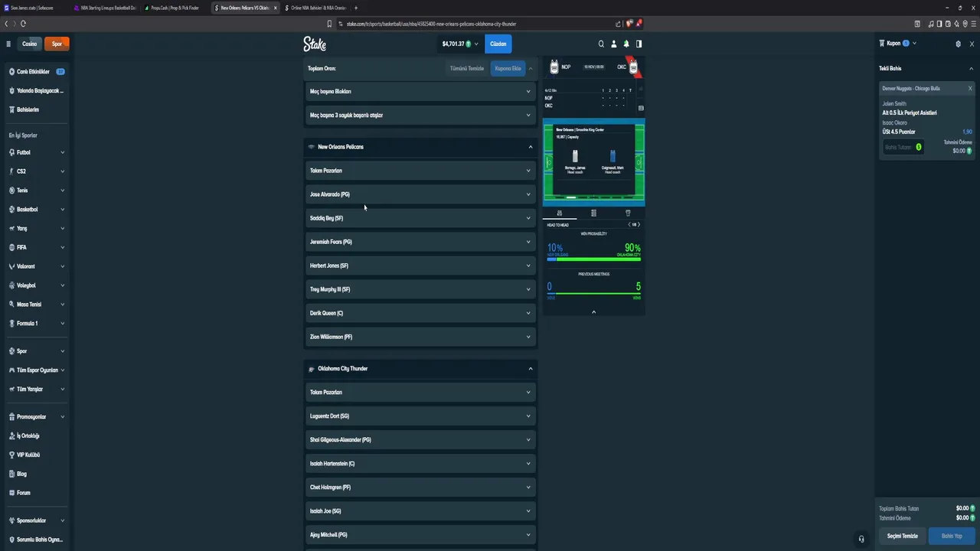980x551 pixels.
Task: Toggle the bet slip panel icon in header
Action: pyautogui.click(x=639, y=44)
